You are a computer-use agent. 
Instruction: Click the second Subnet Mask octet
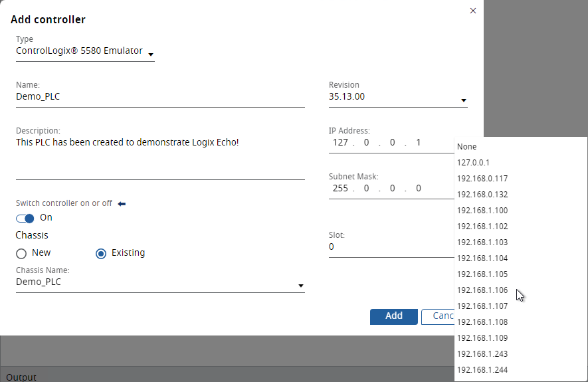pos(366,188)
